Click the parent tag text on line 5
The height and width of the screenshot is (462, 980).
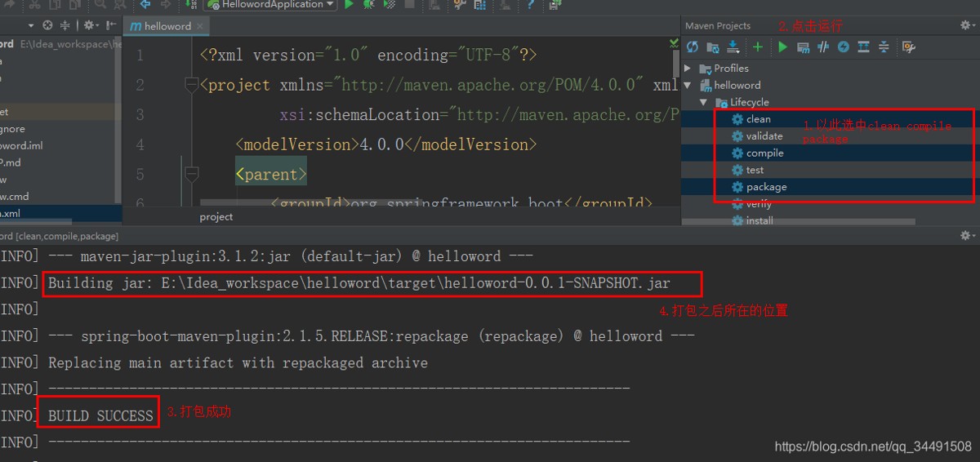(271, 175)
